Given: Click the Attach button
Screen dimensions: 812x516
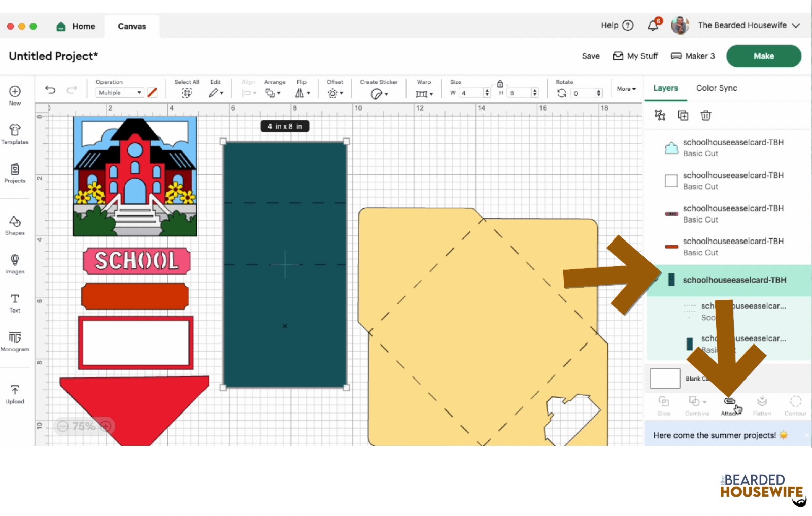Looking at the screenshot, I should pyautogui.click(x=730, y=406).
